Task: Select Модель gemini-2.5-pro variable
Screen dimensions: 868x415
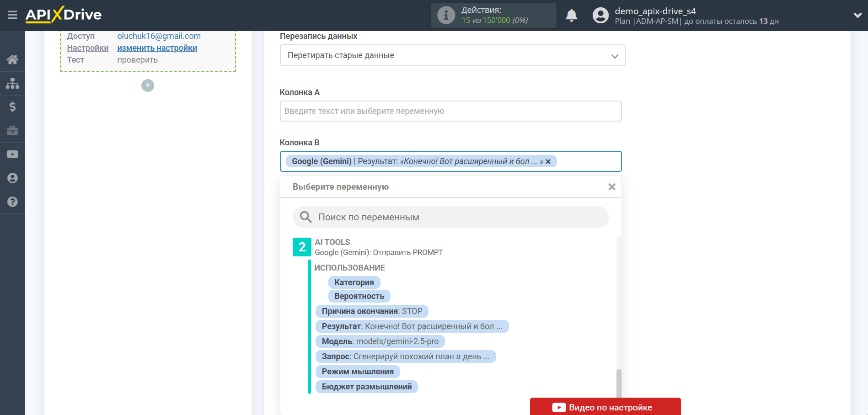Action: click(380, 341)
